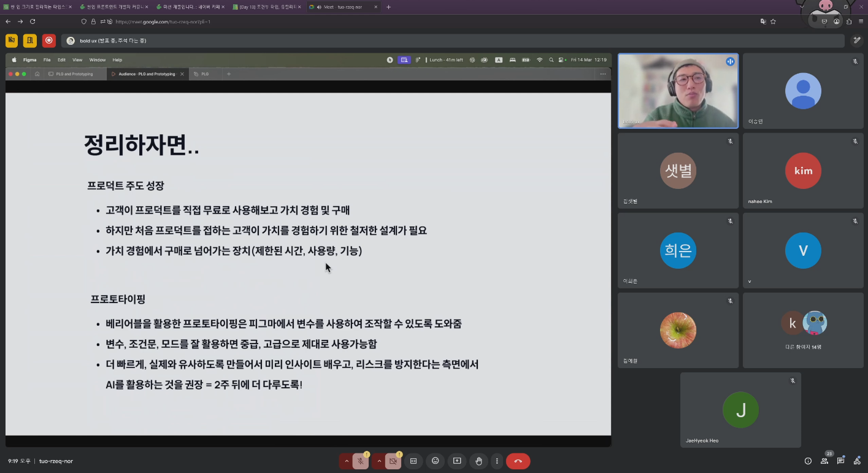868x473 pixels.
Task: Click the Spotlight search icon in menu bar
Action: point(552,60)
